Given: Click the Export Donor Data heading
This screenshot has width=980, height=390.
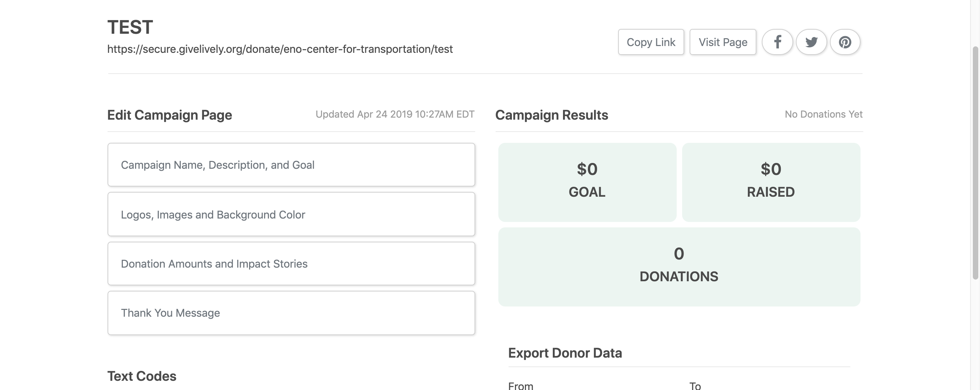Looking at the screenshot, I should point(565,353).
